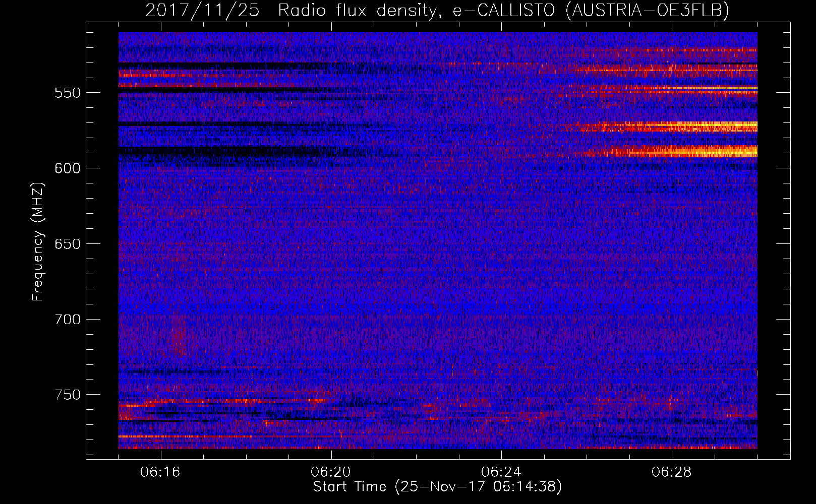The height and width of the screenshot is (504, 816).
Task: Click the 06:20 time tick label
Action: pos(331,472)
